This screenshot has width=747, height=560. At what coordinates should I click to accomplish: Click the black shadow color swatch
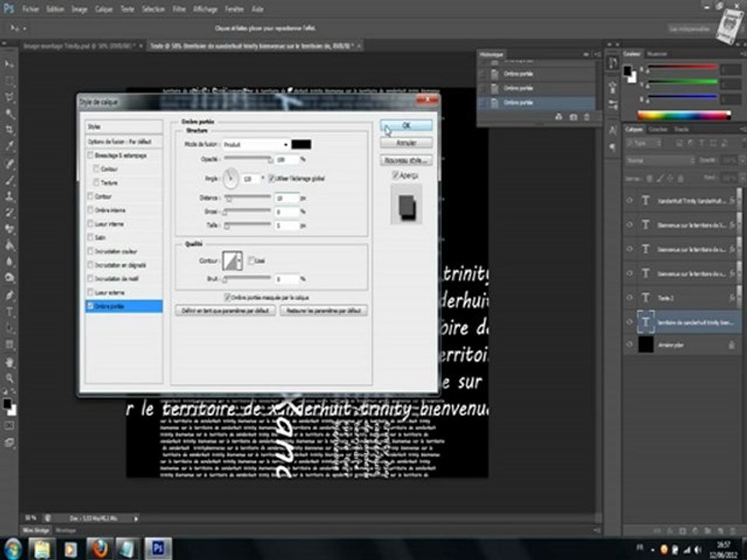tap(301, 145)
